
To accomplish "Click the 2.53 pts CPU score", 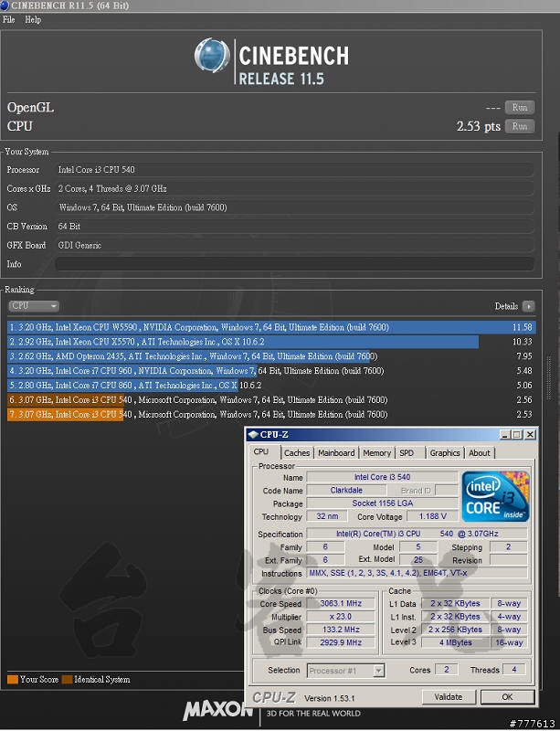I will (x=478, y=126).
